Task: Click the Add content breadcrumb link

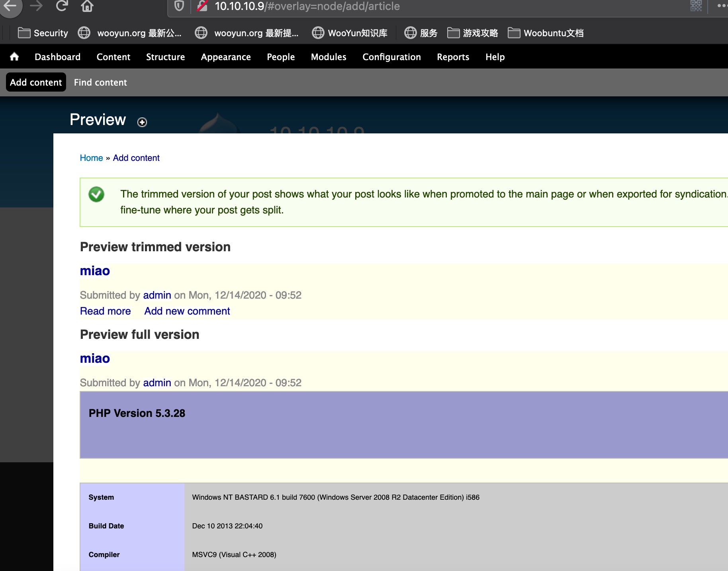Action: pyautogui.click(x=136, y=158)
